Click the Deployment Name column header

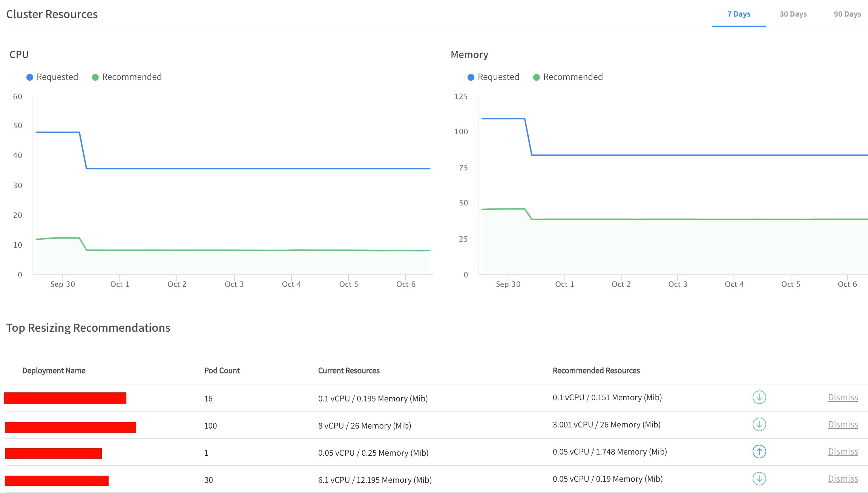pyautogui.click(x=54, y=371)
